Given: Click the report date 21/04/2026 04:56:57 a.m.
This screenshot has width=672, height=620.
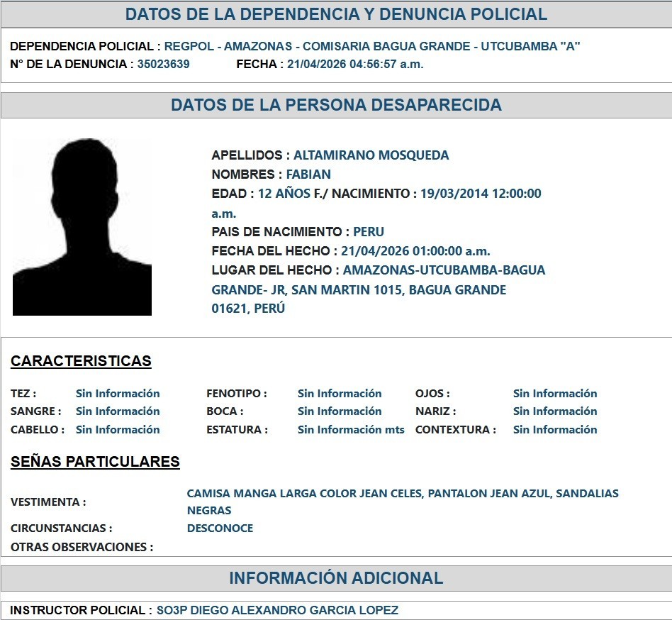Looking at the screenshot, I should [355, 64].
